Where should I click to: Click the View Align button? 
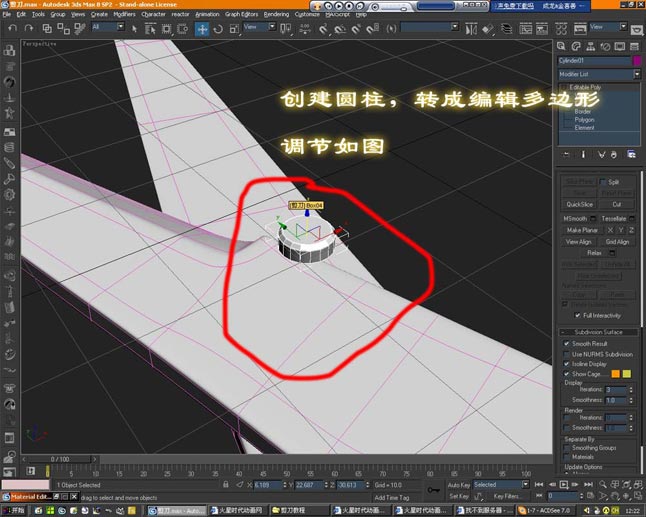[578, 242]
